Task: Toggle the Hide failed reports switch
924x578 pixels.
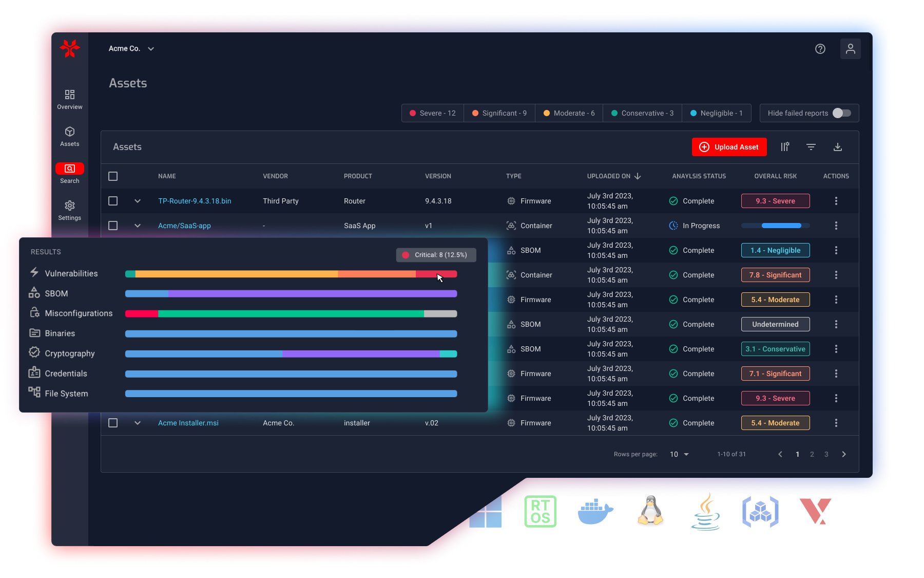Action: [x=842, y=113]
